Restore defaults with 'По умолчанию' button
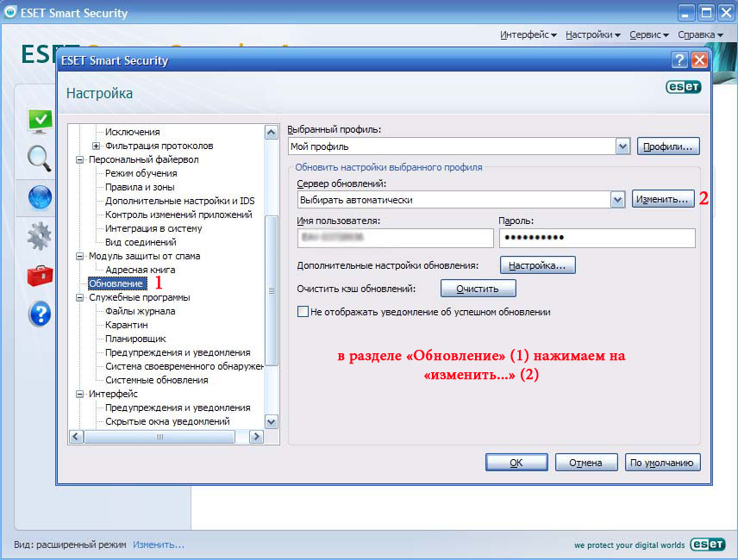738x560 pixels. coord(663,462)
